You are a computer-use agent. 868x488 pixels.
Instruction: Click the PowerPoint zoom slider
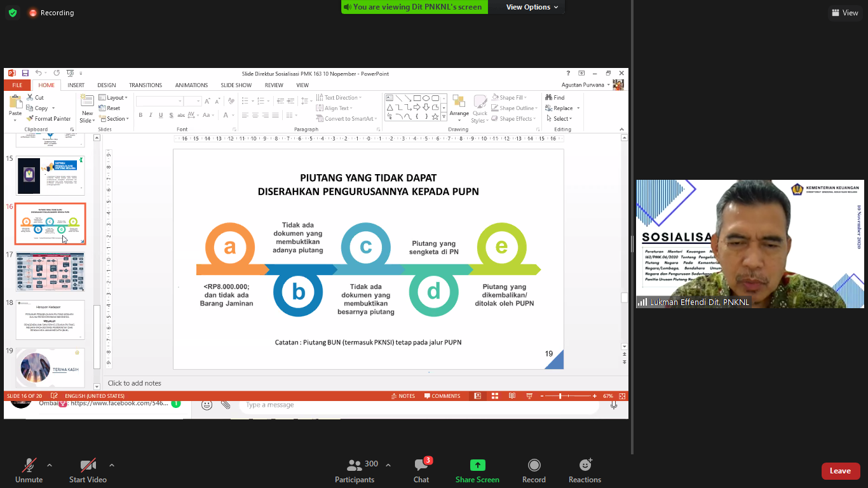click(560, 396)
